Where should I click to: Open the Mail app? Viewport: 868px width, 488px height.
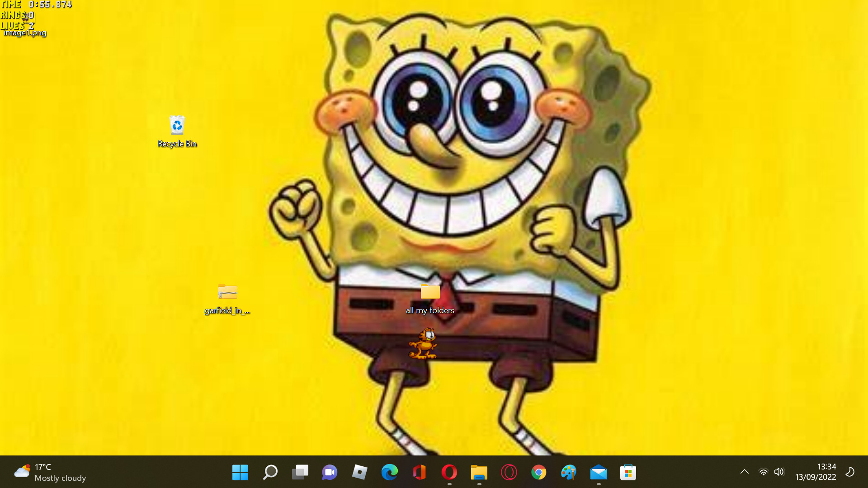(x=598, y=473)
